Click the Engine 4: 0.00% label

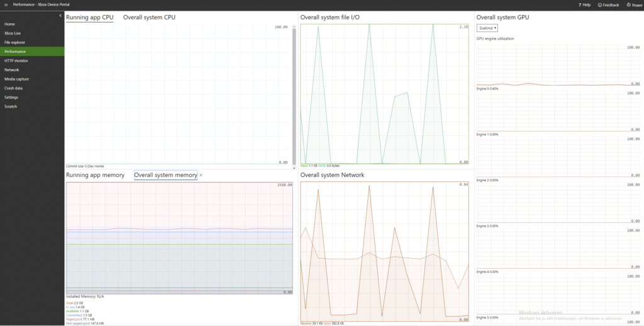pyautogui.click(x=487, y=272)
